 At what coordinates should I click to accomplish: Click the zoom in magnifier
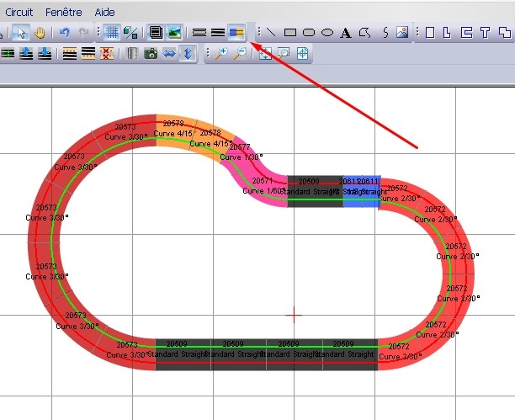point(221,53)
